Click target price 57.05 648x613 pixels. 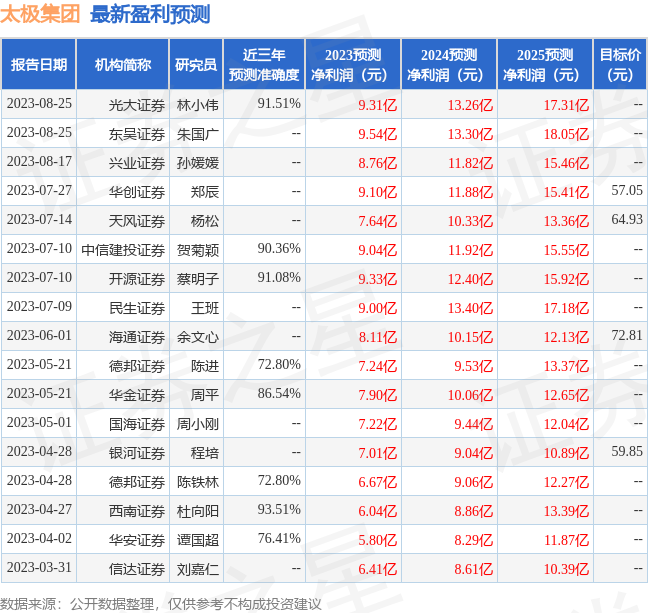tap(627, 190)
